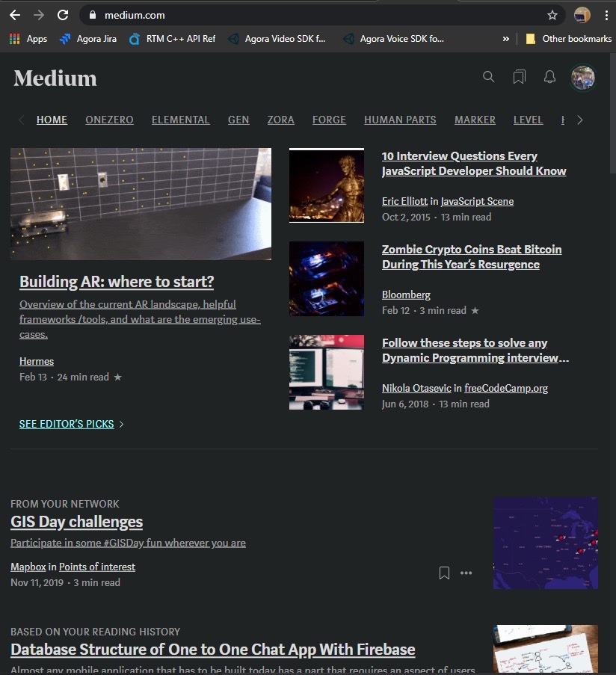
Task: Open Eric Elliott author profile
Action: pos(404,202)
